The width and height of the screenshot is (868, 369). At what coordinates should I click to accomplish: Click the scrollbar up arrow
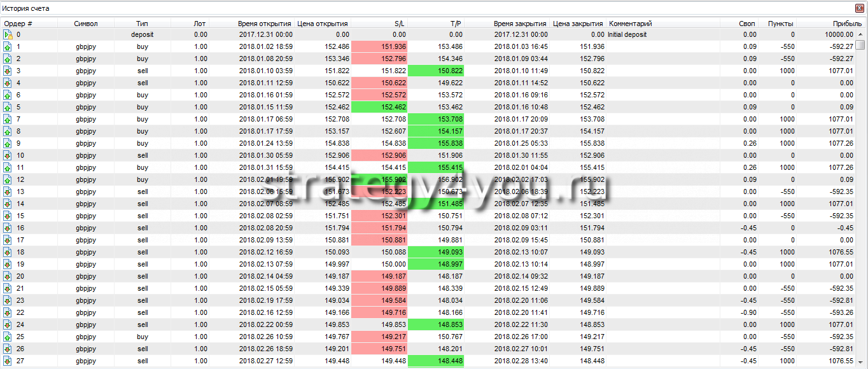tap(860, 34)
